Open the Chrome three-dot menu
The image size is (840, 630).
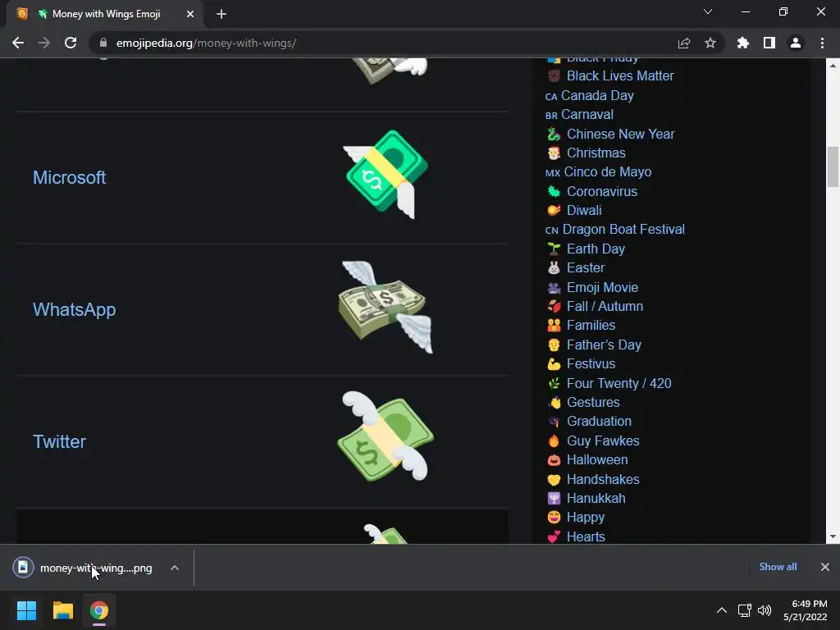[822, 43]
